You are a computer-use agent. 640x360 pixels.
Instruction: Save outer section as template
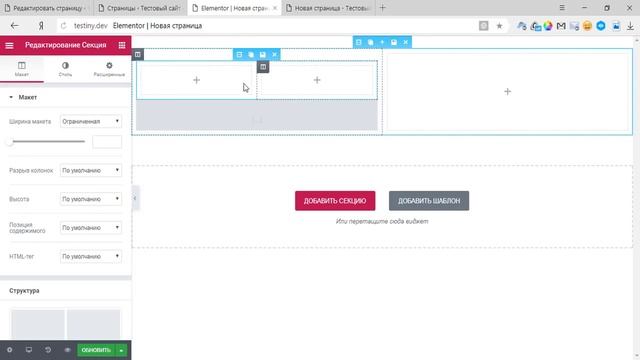tap(394, 42)
